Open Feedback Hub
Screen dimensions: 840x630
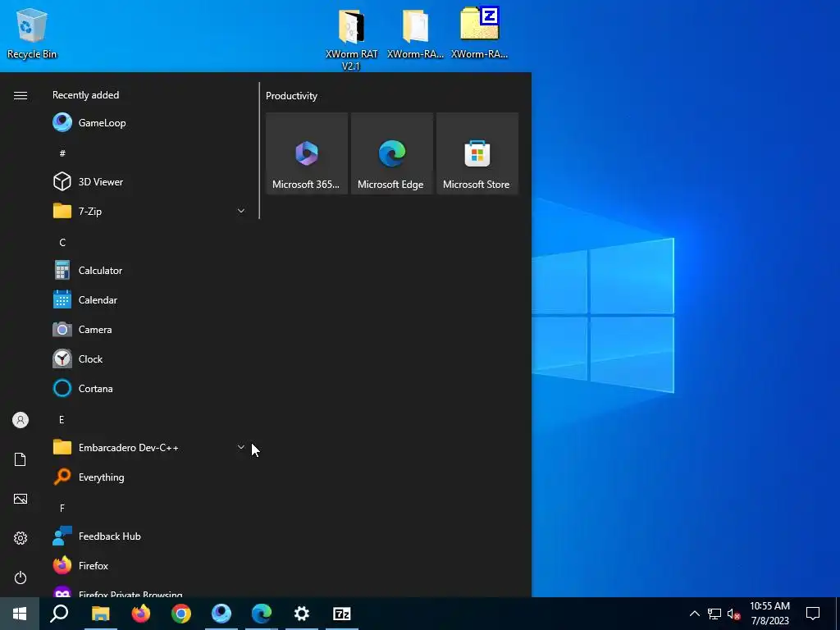[x=149, y=536]
